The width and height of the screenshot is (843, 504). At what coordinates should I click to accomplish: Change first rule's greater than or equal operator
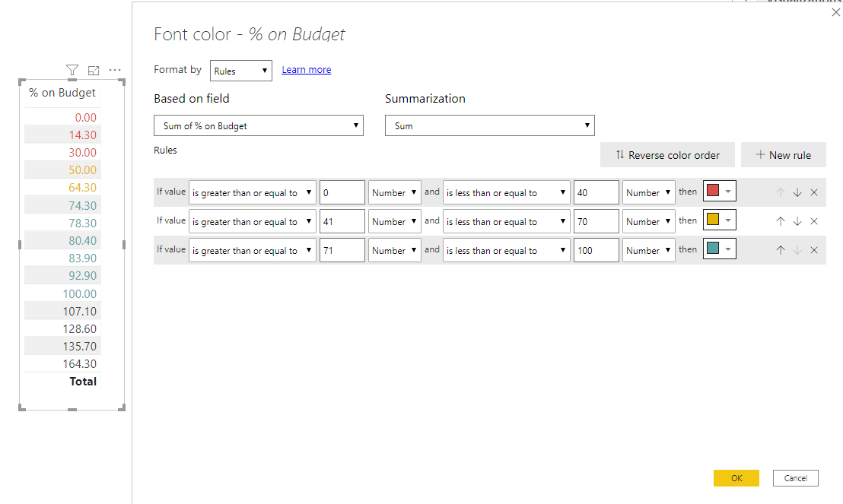[252, 192]
